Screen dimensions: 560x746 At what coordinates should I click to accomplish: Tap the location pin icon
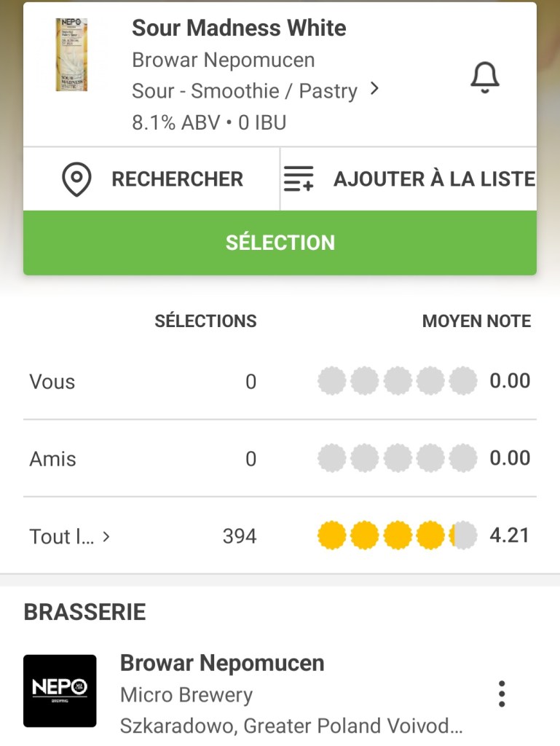[x=76, y=179]
